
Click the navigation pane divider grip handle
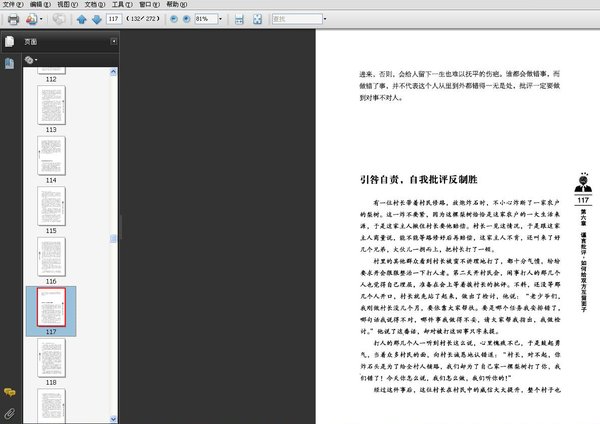(x=121, y=227)
